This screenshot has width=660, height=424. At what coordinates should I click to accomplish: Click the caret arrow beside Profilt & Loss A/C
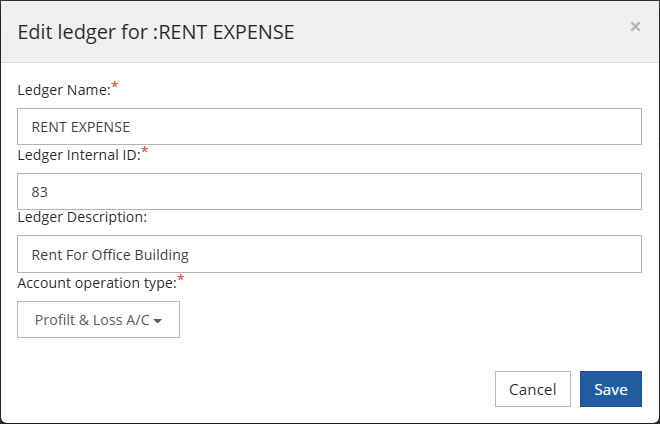[158, 321]
